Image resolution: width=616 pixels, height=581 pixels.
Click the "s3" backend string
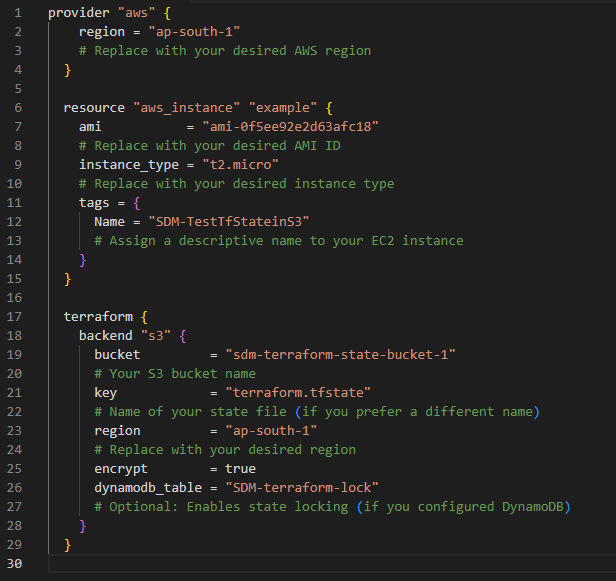[156, 336]
